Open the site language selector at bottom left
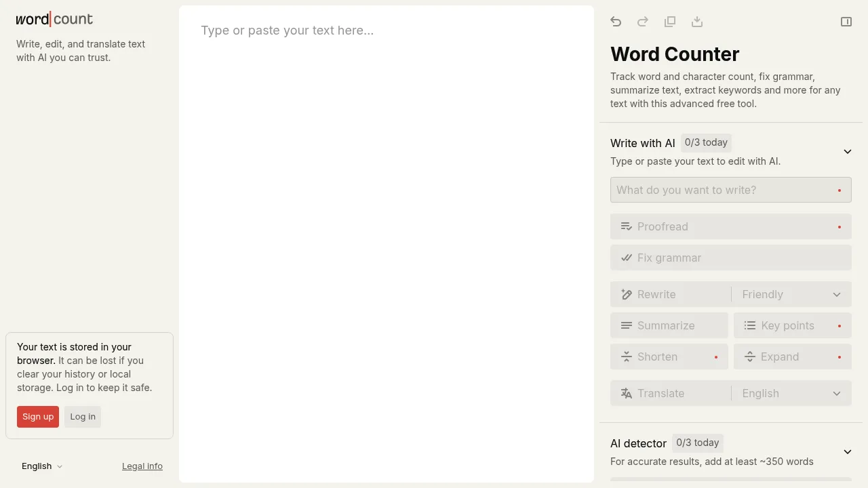This screenshot has height=488, width=868. pos(41,466)
